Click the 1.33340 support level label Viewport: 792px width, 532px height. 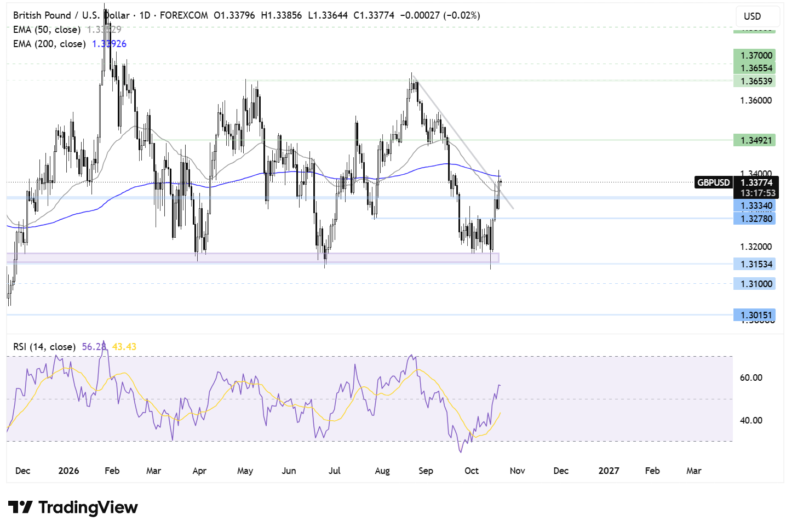point(756,205)
